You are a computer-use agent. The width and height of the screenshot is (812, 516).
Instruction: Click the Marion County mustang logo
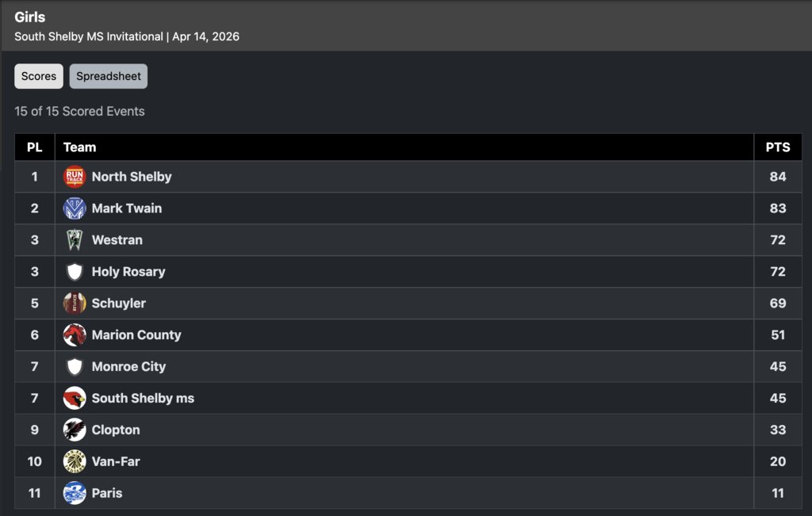(x=75, y=335)
